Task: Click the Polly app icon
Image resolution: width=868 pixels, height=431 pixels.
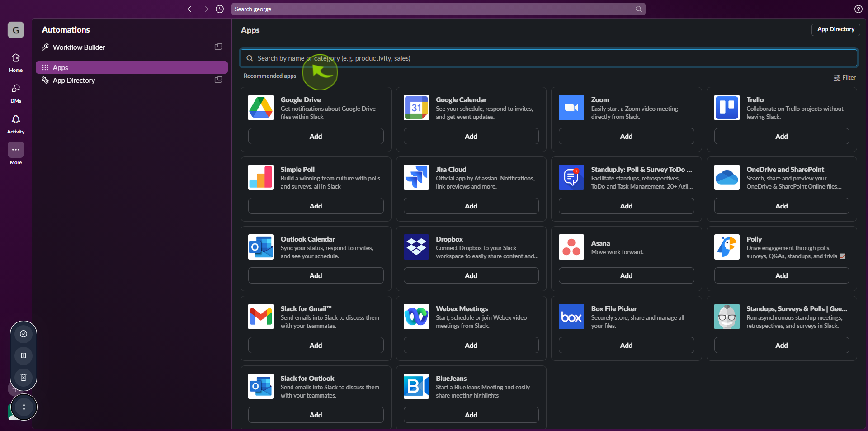Action: point(727,247)
